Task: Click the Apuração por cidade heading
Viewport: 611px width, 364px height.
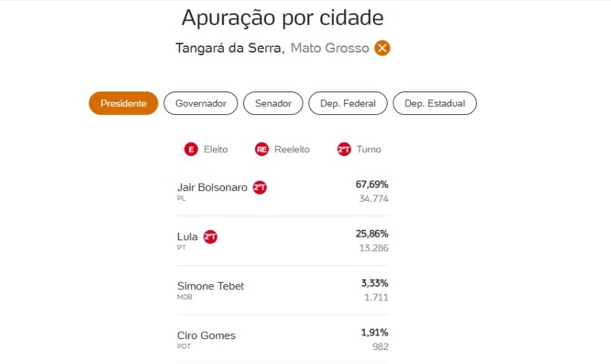Action: (x=282, y=17)
